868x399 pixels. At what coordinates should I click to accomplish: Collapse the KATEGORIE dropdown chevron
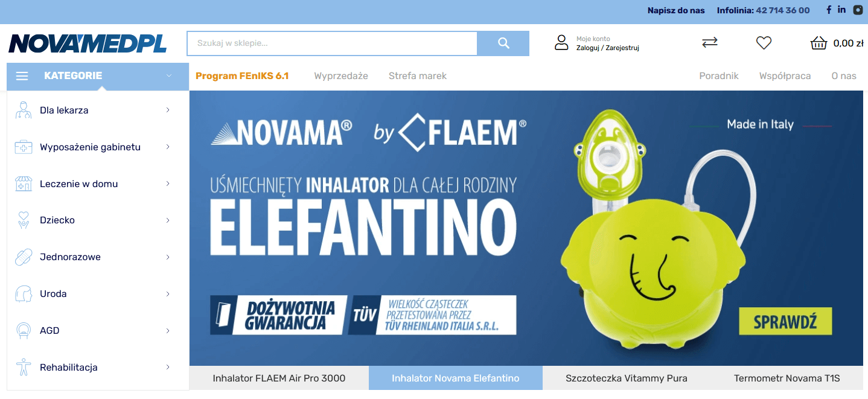coord(169,76)
